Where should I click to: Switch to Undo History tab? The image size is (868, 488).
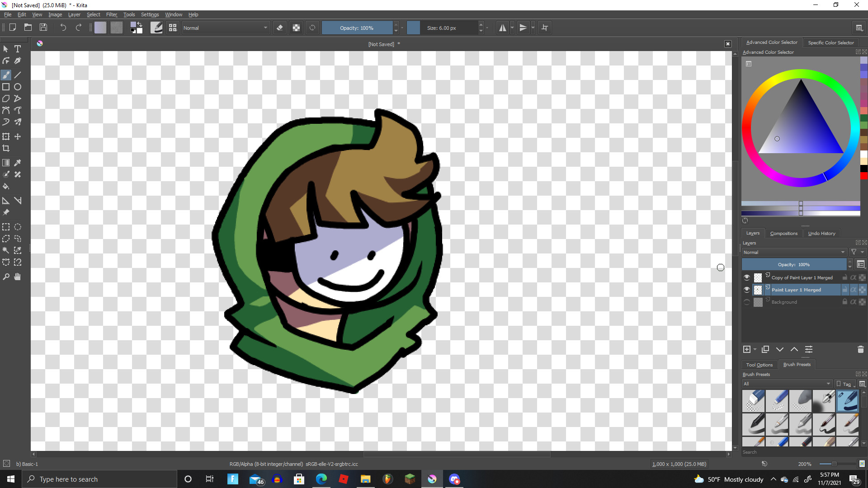pyautogui.click(x=821, y=233)
